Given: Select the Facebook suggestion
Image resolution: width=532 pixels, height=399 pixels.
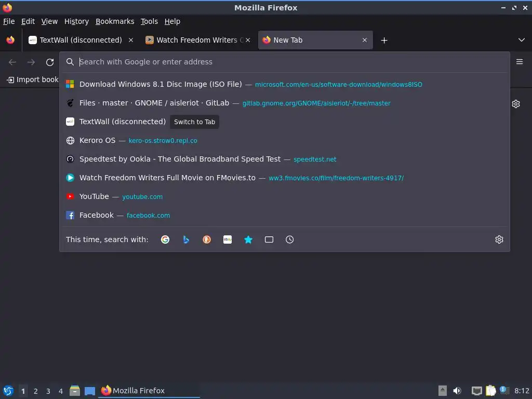Looking at the screenshot, I should point(285,215).
